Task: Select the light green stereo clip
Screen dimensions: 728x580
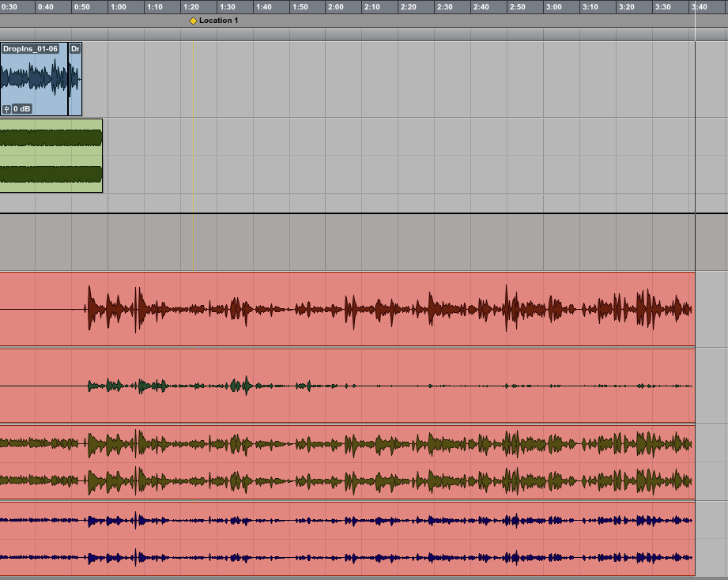Action: (51, 156)
